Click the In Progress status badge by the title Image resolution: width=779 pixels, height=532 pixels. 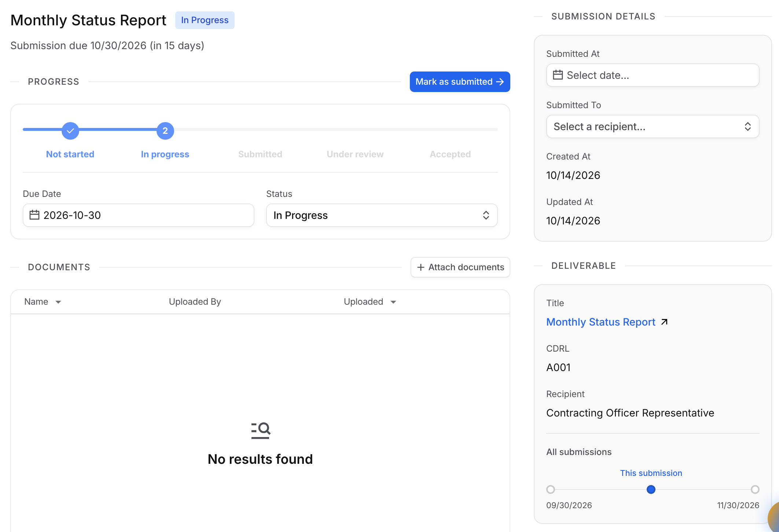point(205,20)
